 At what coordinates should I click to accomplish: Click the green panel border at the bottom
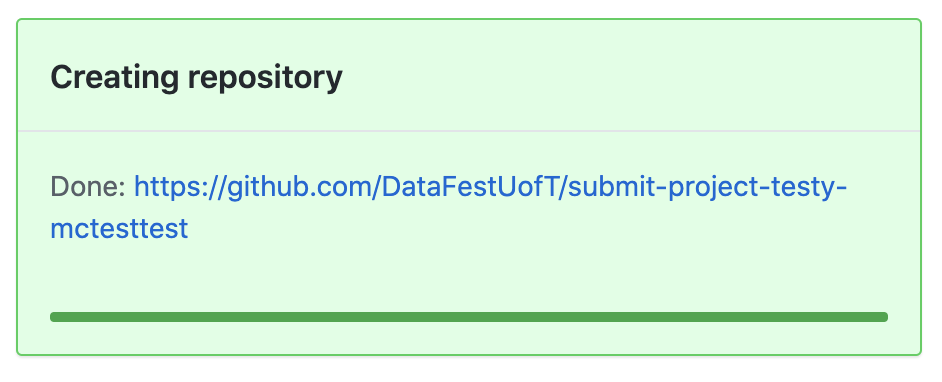469,354
